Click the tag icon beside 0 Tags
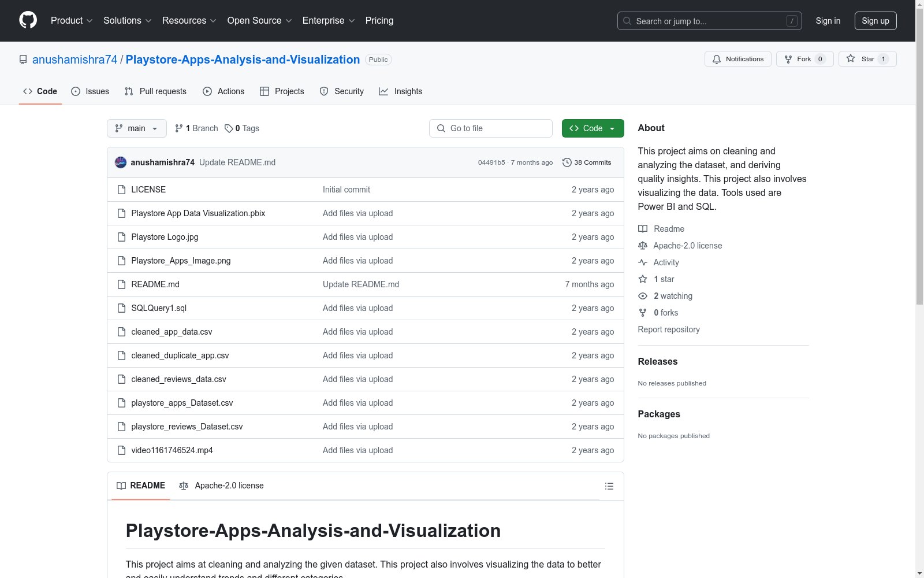 (x=229, y=128)
